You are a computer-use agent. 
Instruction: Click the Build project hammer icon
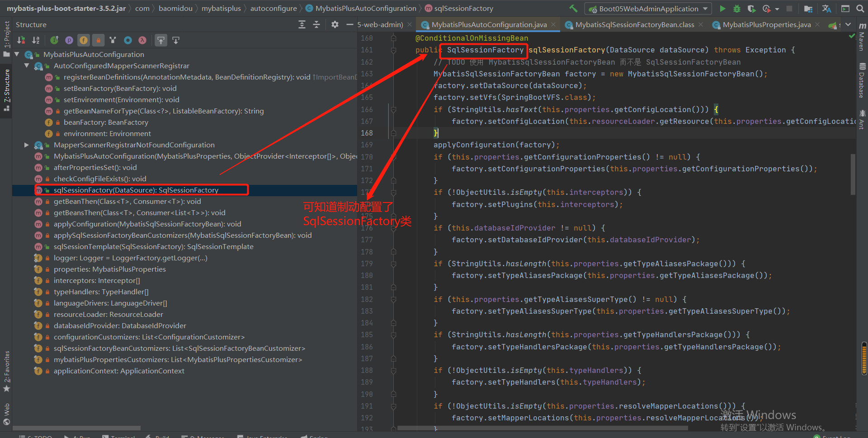click(573, 8)
